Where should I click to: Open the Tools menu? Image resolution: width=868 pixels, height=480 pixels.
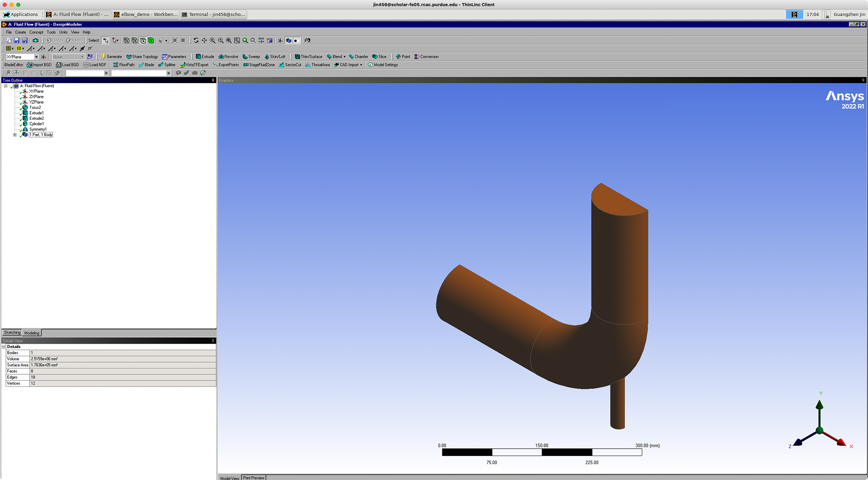pos(51,32)
